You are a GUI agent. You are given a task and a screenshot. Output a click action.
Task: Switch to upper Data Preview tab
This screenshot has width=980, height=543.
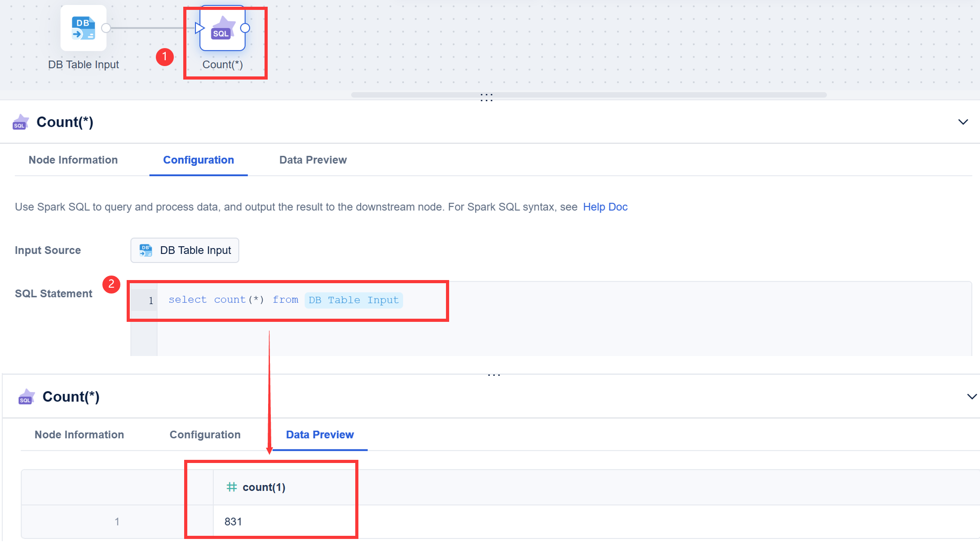tap(313, 160)
